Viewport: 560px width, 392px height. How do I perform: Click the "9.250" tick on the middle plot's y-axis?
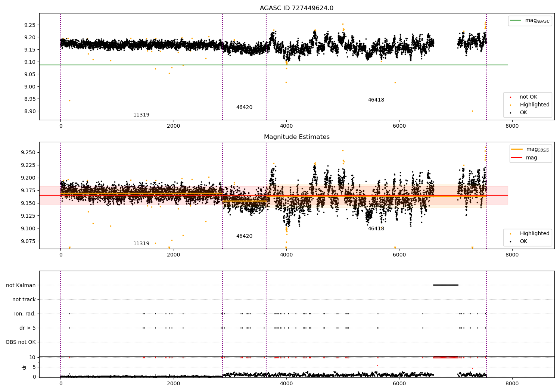[28, 152]
